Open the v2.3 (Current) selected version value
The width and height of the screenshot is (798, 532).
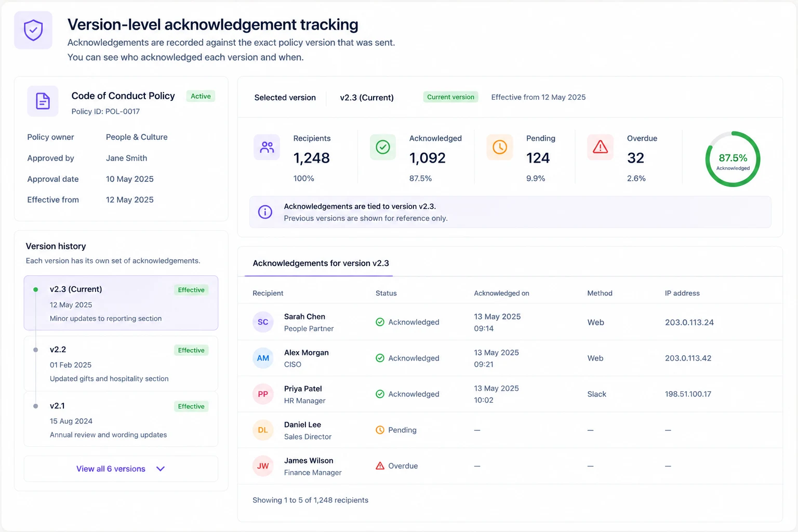tap(367, 98)
